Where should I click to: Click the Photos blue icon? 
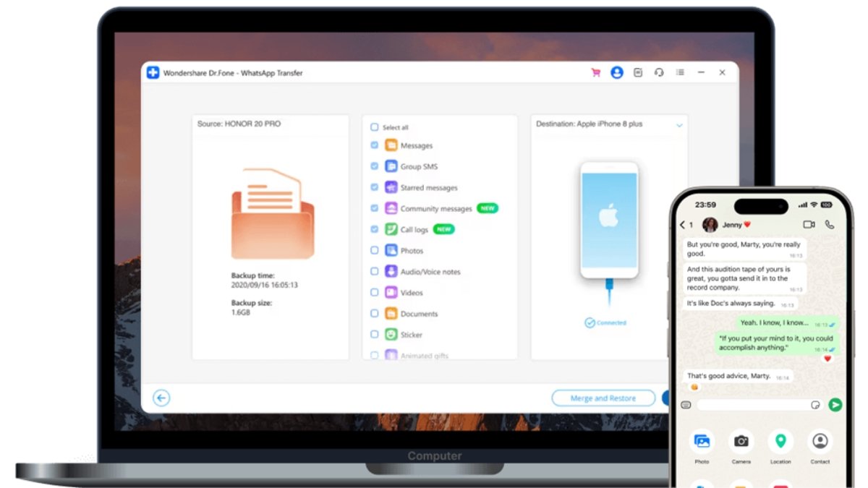tap(391, 250)
